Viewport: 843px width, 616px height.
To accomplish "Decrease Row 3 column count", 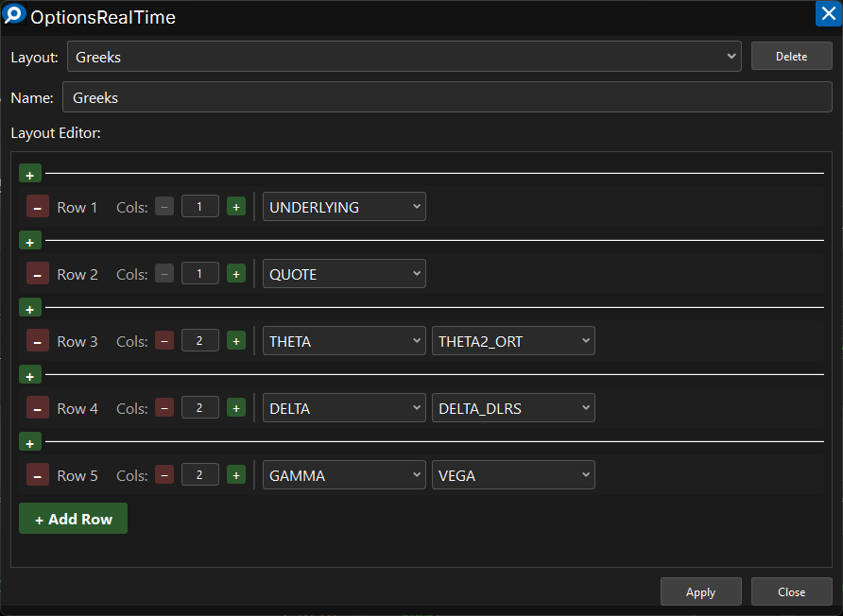I will tap(164, 341).
